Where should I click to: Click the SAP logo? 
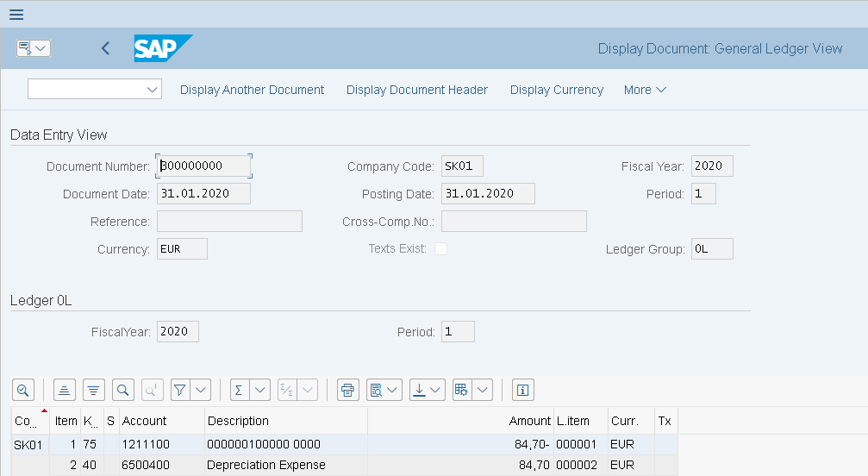[163, 48]
